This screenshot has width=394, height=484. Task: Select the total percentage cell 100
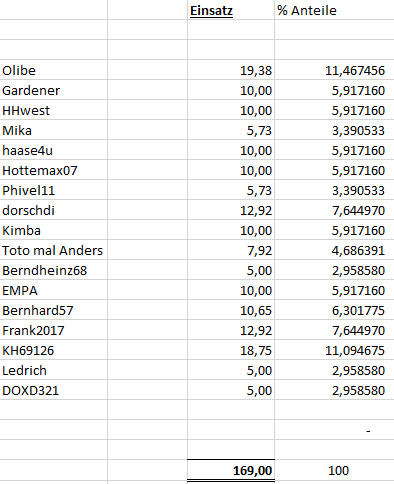(x=334, y=470)
